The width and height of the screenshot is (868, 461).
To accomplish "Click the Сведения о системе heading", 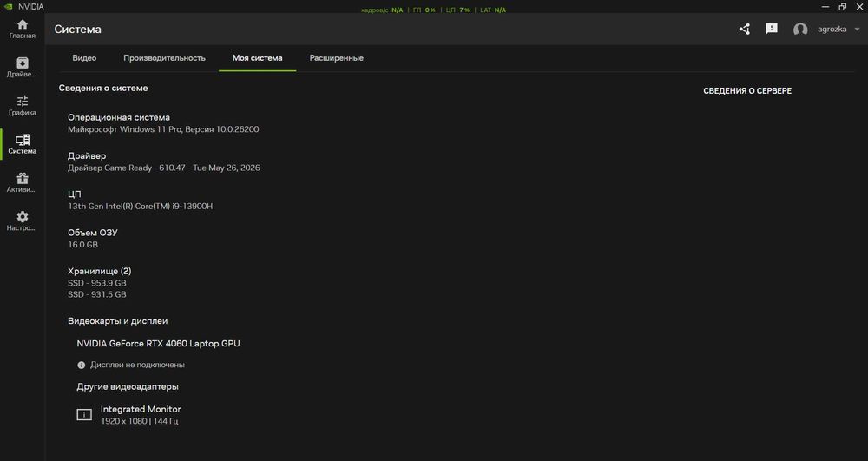I will click(103, 88).
